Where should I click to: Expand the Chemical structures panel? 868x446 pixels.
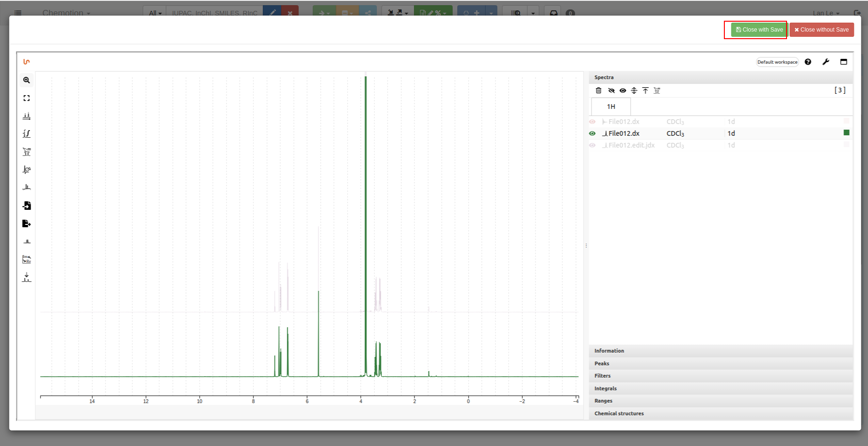coord(619,413)
